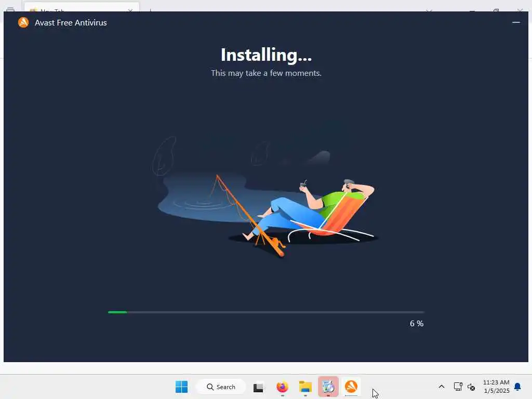
Task: Click the Avast logo in the installer header
Action: click(23, 23)
